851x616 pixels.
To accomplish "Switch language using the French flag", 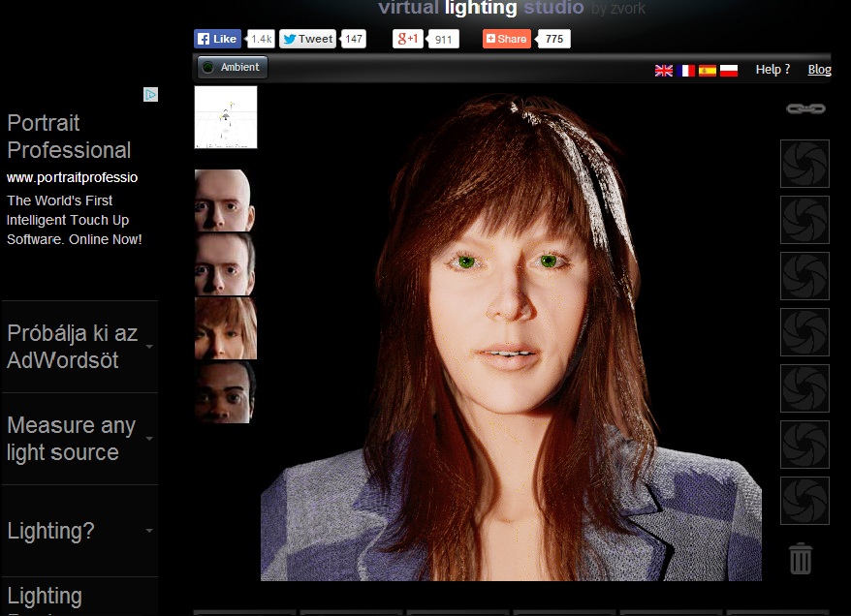I will pyautogui.click(x=687, y=71).
